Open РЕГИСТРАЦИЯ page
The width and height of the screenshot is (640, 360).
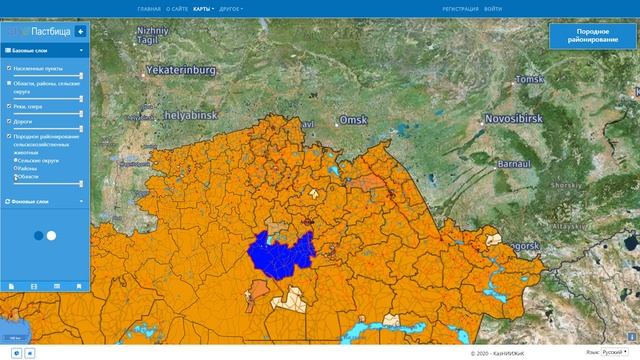[460, 9]
